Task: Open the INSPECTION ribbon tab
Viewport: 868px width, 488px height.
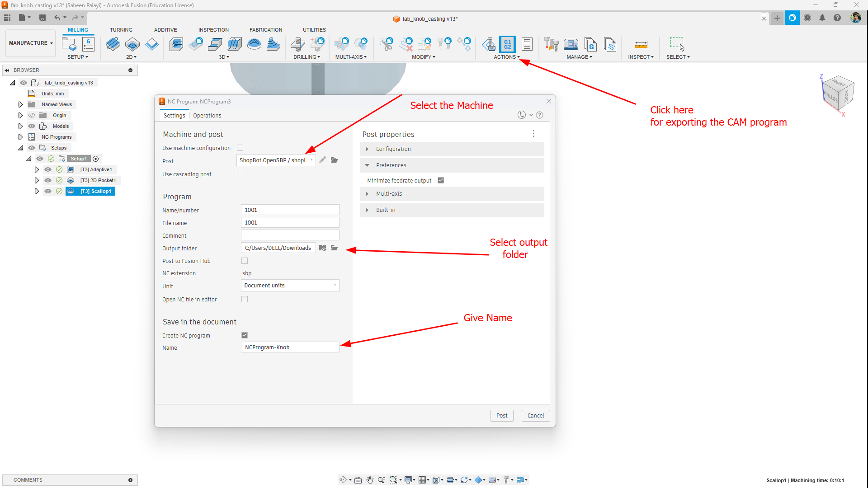Action: point(213,30)
